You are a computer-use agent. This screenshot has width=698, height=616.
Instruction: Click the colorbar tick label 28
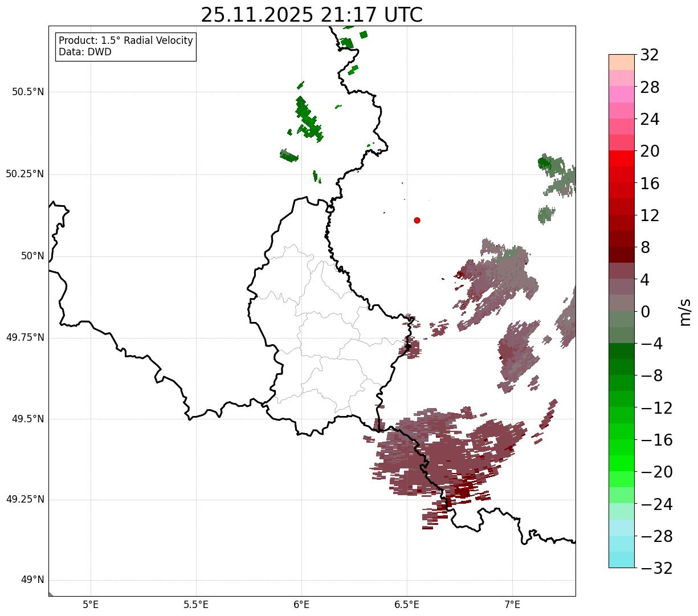tap(650, 87)
